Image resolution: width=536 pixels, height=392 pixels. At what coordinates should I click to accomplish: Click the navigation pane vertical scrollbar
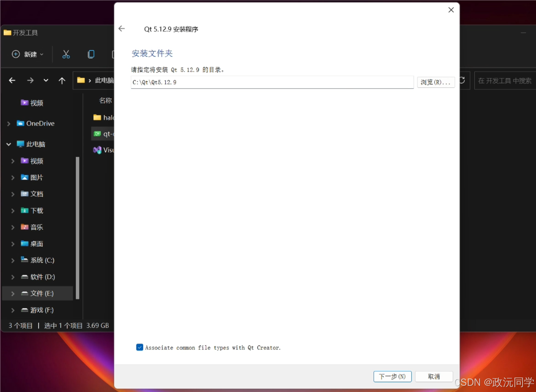point(77,228)
